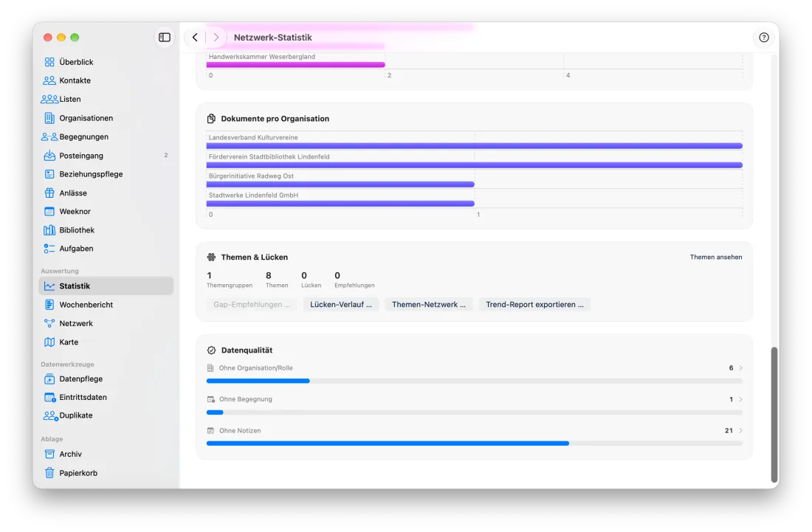Click the Ohne Notizen progress bar

click(x=475, y=443)
